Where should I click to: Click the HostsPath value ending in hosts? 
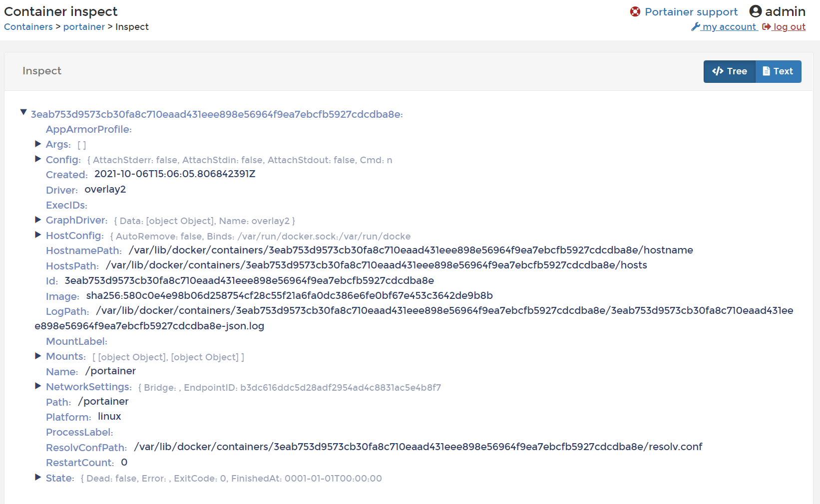pos(377,265)
